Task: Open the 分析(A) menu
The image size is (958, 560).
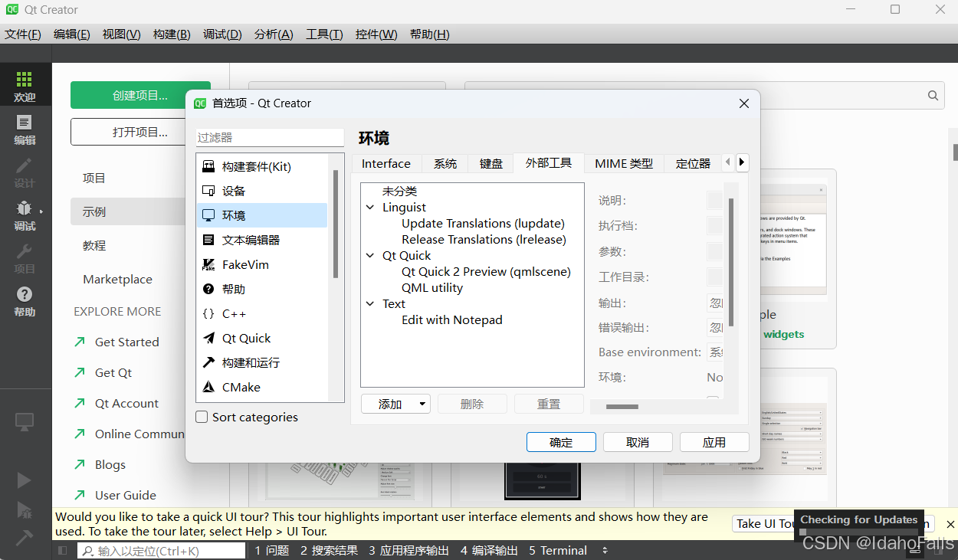Action: [x=274, y=34]
